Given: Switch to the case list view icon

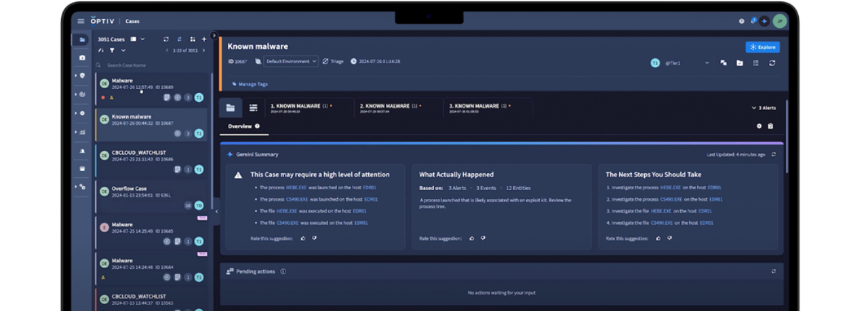Looking at the screenshot, I should point(253,107).
